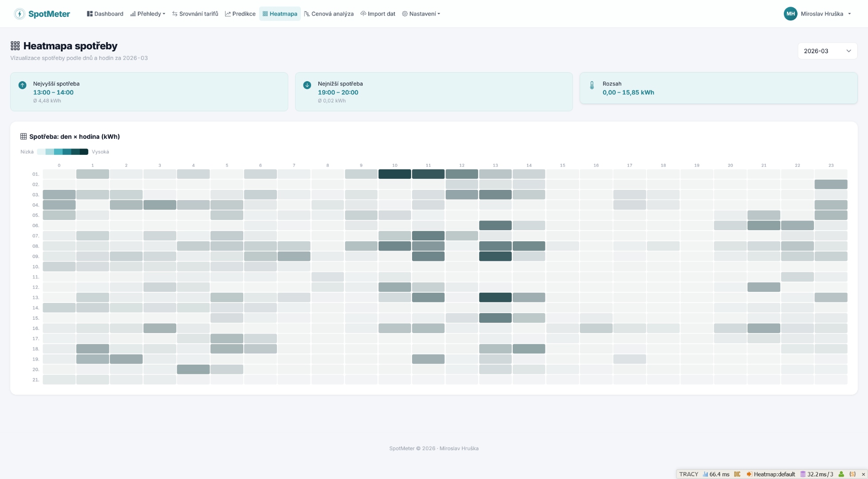Click the darkest legend color swatch
The image size is (868, 479).
coord(84,152)
